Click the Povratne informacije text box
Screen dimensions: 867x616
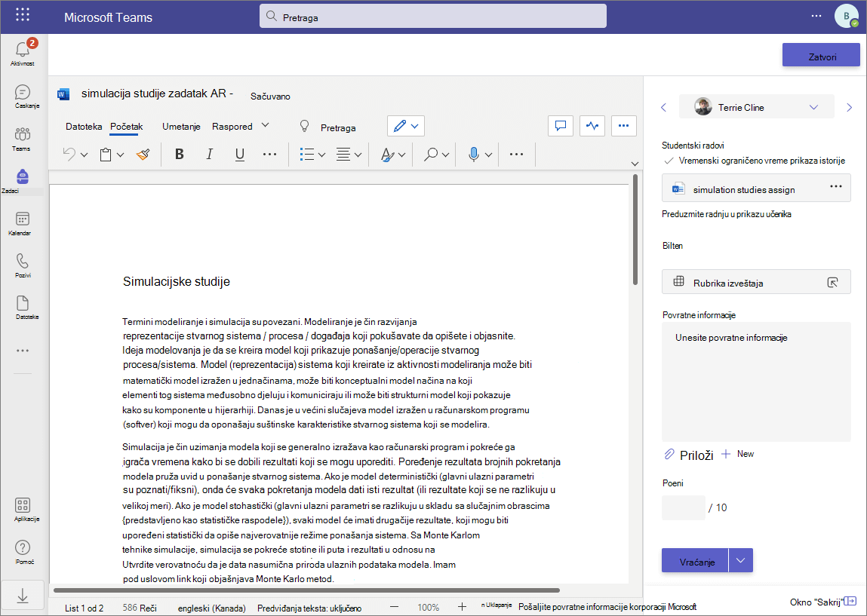pos(756,382)
